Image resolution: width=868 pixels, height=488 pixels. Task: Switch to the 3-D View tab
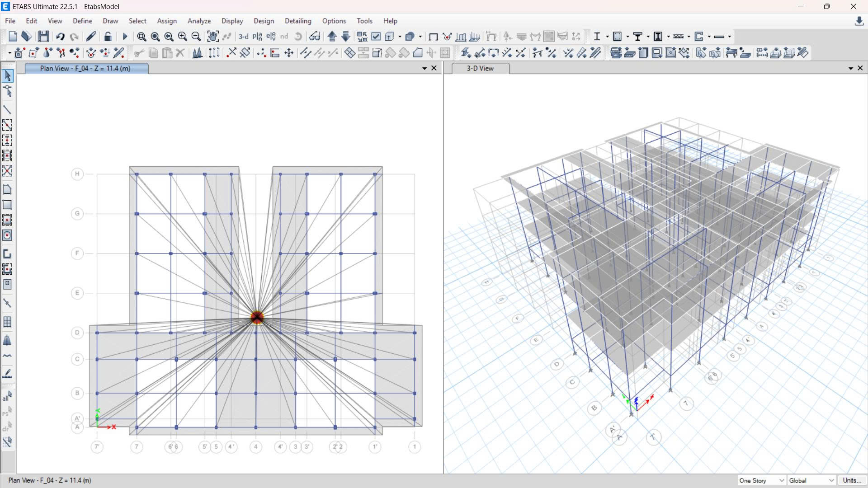pyautogui.click(x=481, y=68)
